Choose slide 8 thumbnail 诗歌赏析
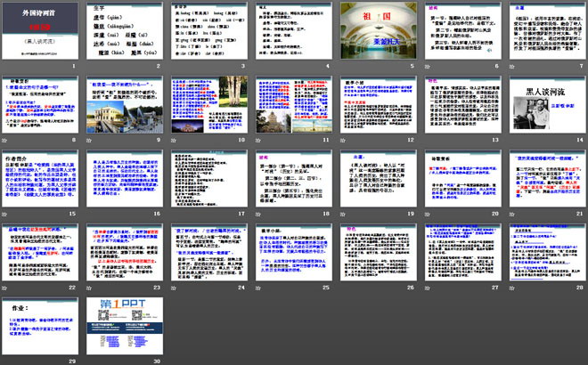Screen dimensions: 588x365 40,104
